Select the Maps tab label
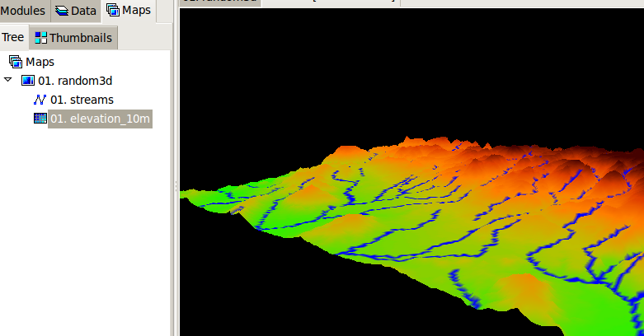Viewport: 644px width, 336px height. [x=136, y=11]
